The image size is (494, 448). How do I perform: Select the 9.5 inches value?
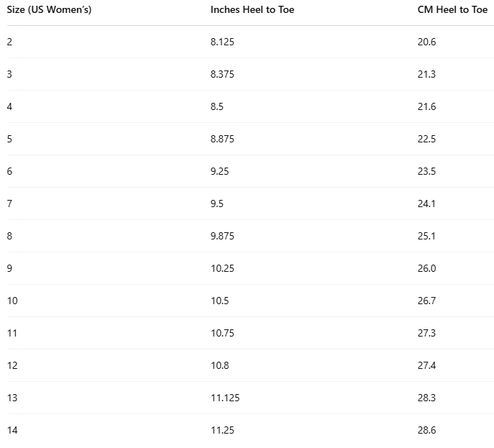click(x=217, y=204)
